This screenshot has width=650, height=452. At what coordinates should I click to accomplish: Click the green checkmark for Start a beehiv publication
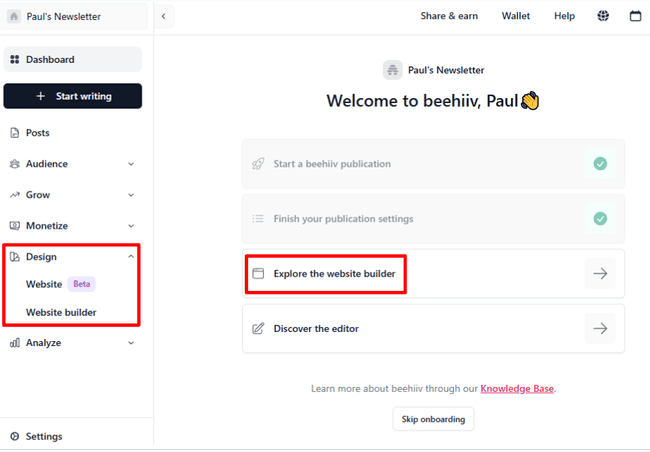600,164
